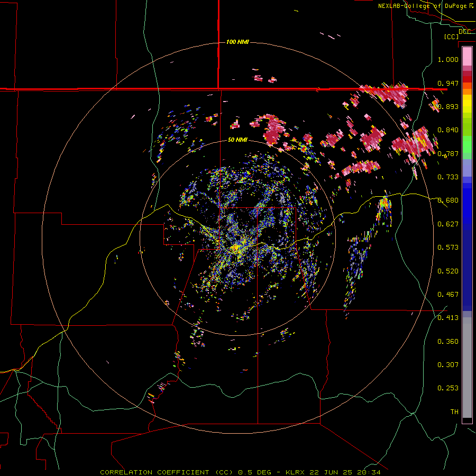Click the 0.573 label on color scale
The width and height of the screenshot is (476, 476).
448,248
